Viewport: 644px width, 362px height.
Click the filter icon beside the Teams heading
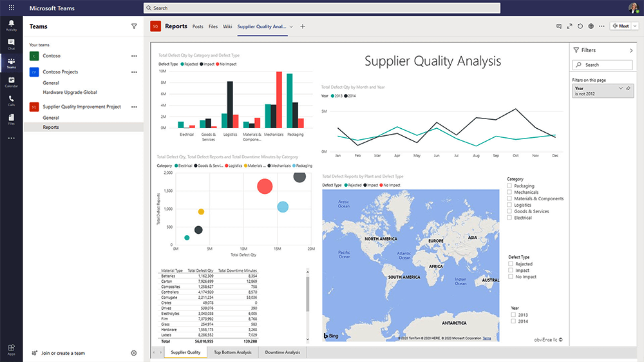pos(134,26)
